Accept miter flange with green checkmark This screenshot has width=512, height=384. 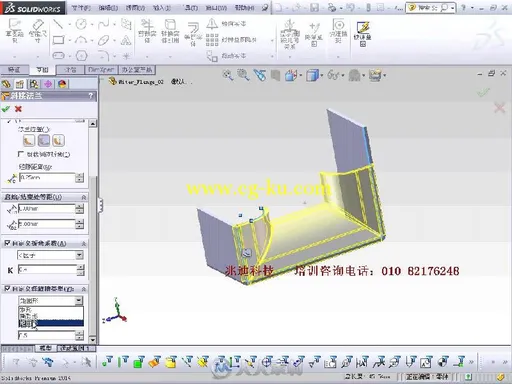(6, 109)
